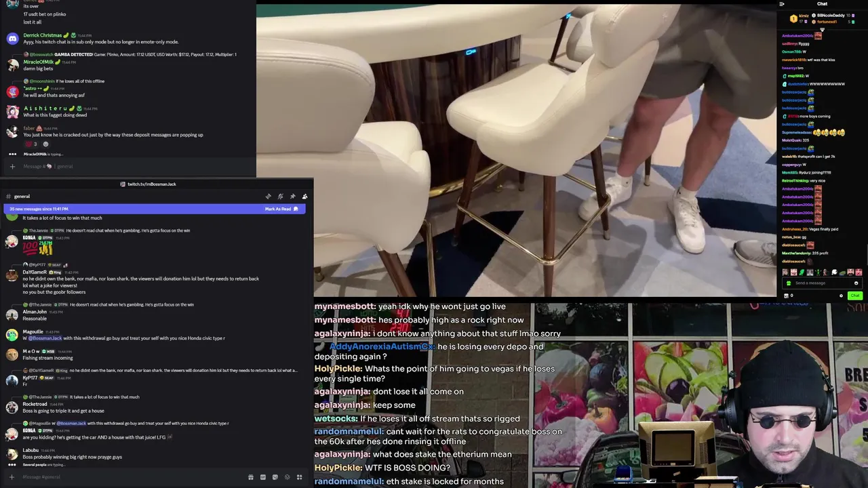Click plus attach button in Message #general box
Screen dimensions: 868x488
(12, 477)
